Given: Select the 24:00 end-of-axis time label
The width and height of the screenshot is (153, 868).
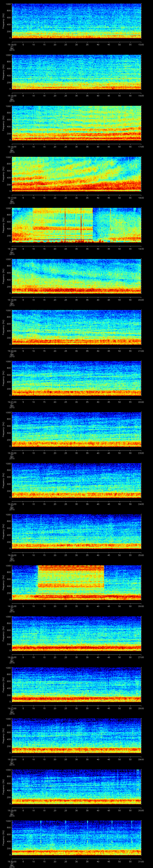Looking at the screenshot, I should coord(141,504).
